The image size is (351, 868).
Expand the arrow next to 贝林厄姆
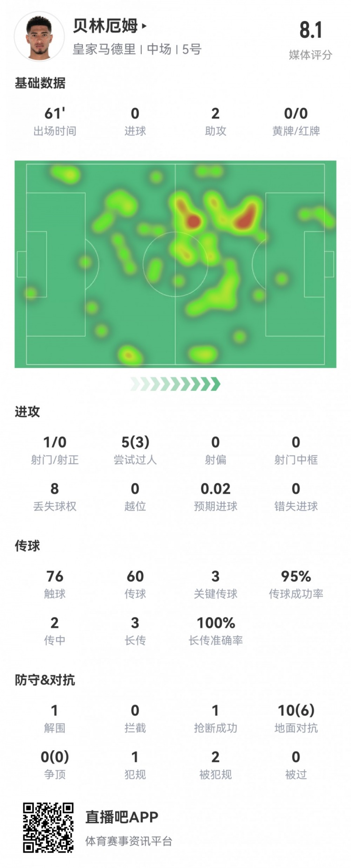(144, 26)
